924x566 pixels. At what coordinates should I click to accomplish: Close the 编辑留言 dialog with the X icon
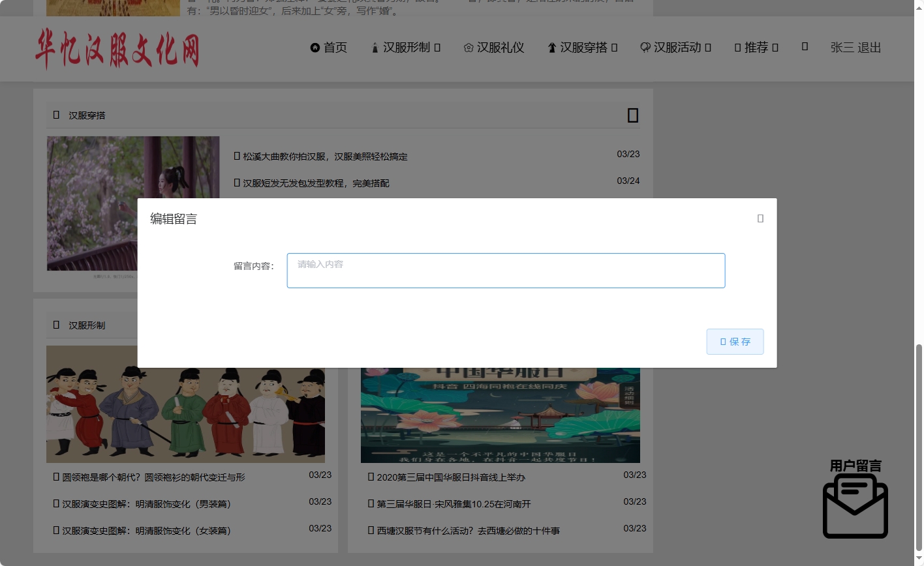[x=760, y=218]
